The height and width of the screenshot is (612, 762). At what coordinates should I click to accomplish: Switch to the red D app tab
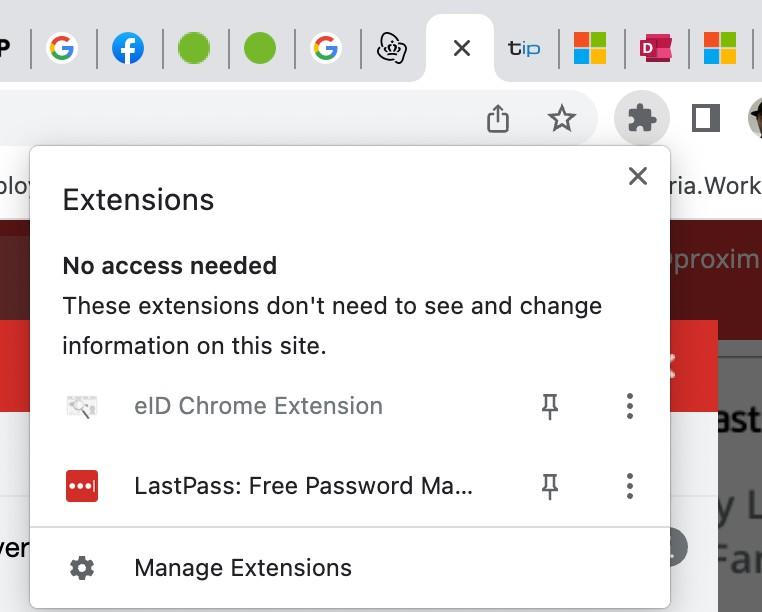point(656,48)
